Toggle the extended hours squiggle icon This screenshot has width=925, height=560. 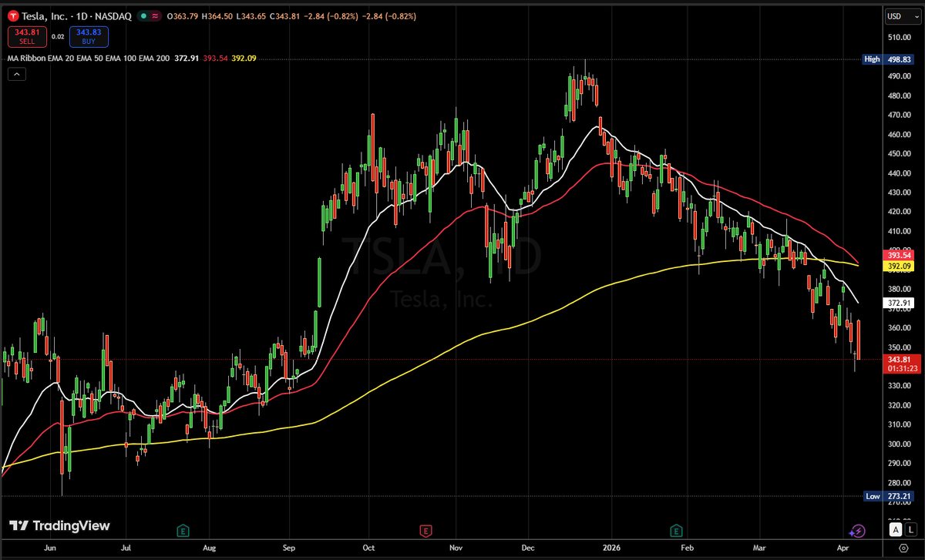(x=155, y=15)
